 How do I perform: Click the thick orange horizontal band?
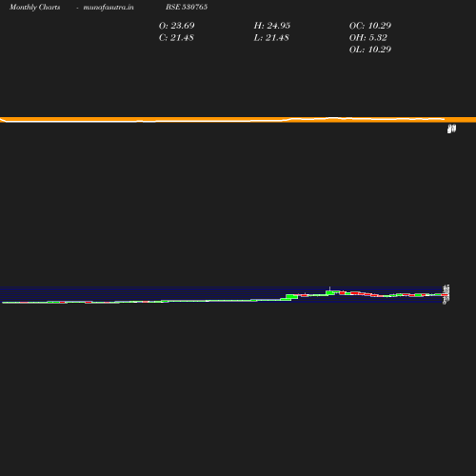[x=238, y=120]
